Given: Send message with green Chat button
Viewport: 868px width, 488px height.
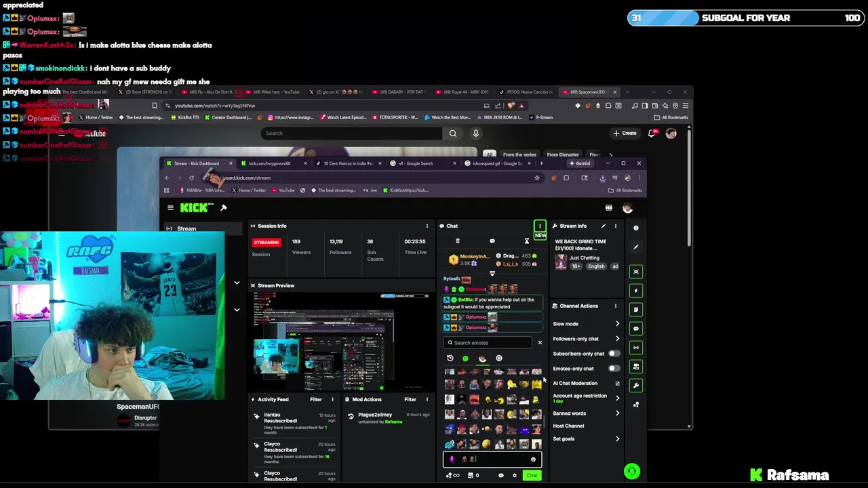Looking at the screenshot, I should (532, 475).
